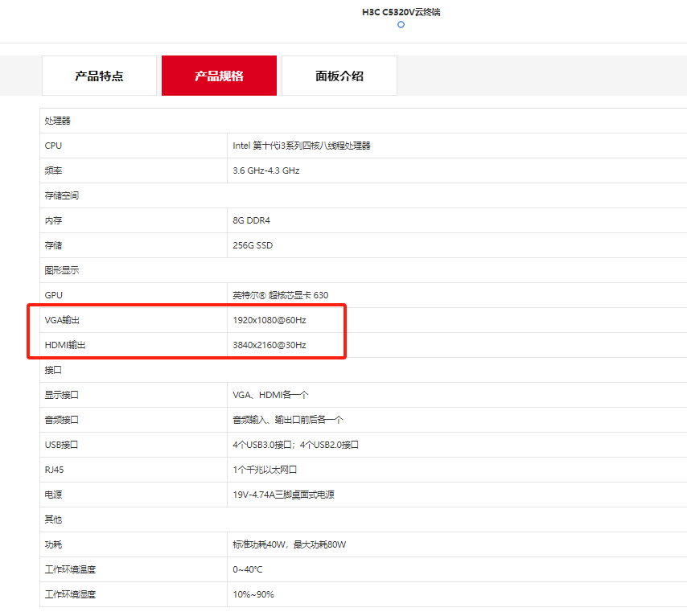Click the VGA、HDMI各一个 value
687x616 pixels.
pos(270,395)
